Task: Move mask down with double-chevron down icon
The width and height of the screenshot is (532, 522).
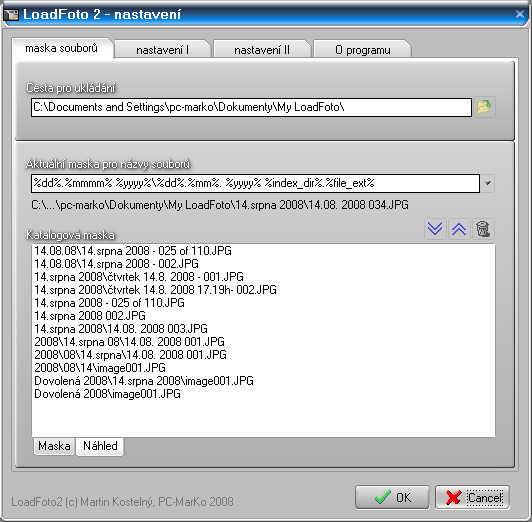Action: tap(435, 229)
